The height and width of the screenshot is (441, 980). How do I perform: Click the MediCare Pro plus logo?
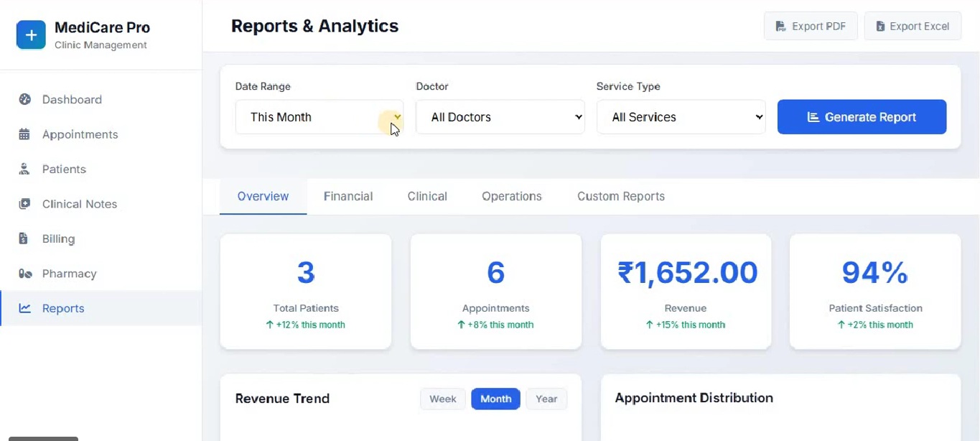pyautogui.click(x=30, y=34)
